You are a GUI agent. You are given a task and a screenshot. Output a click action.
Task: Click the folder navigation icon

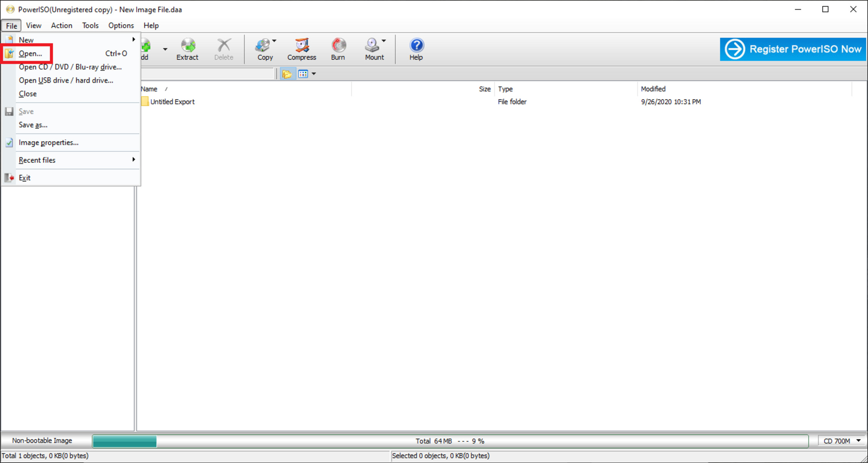[x=288, y=74]
